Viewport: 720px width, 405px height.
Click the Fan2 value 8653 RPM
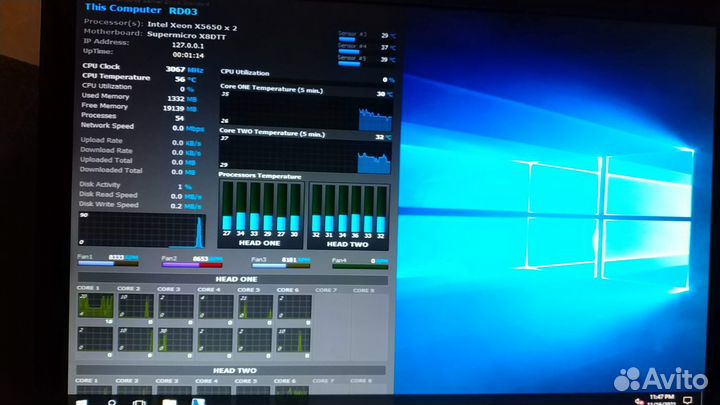(x=208, y=259)
